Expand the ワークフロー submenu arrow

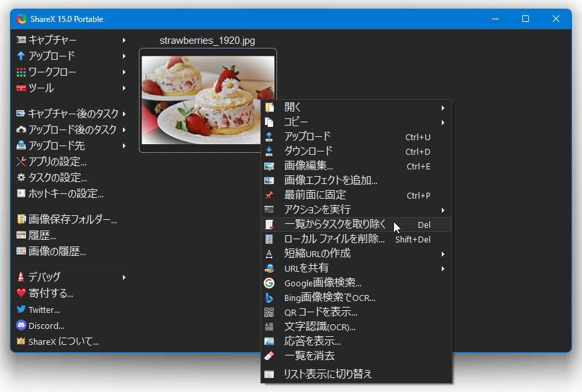click(x=124, y=72)
